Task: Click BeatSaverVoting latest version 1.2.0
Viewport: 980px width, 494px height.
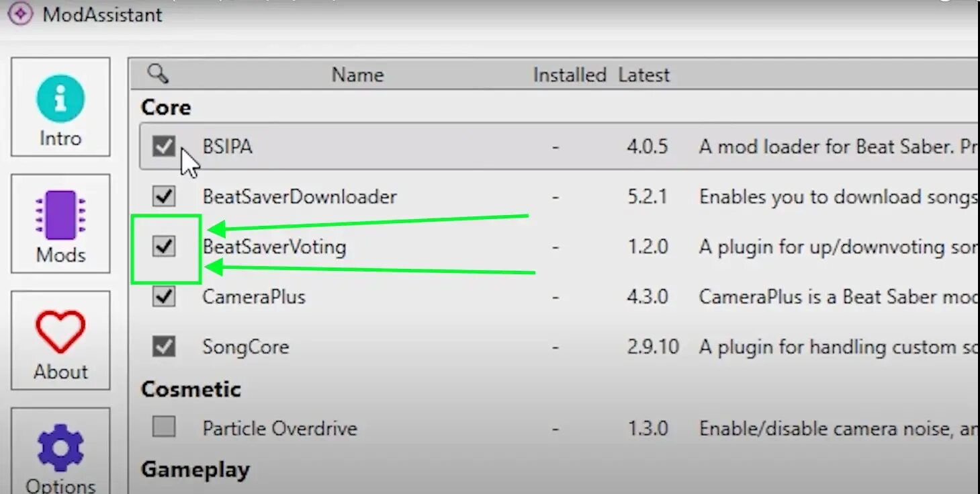Action: coord(648,247)
